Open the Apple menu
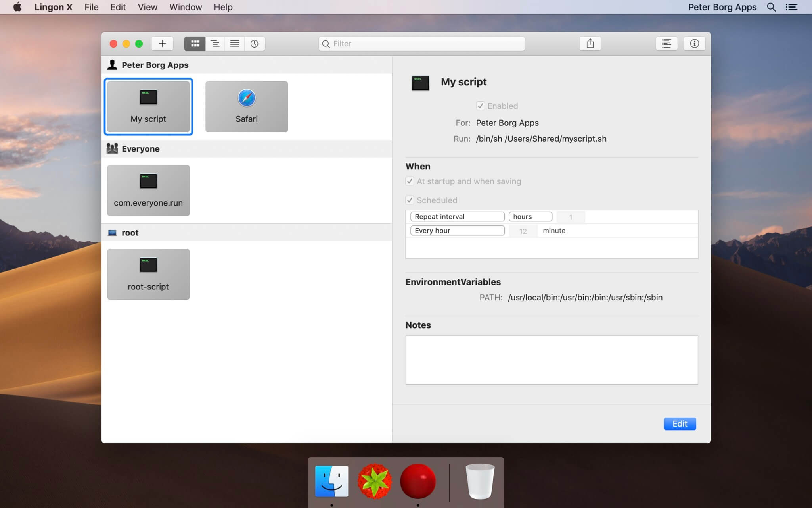 point(17,7)
